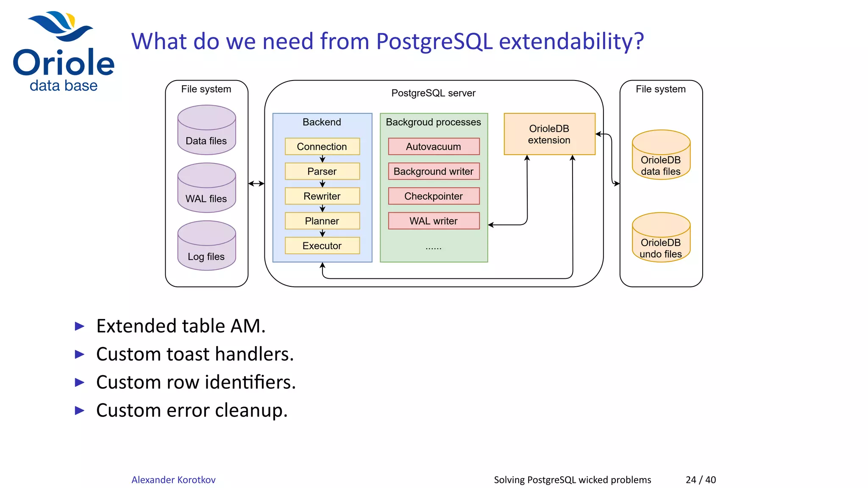Viewport: 868px width, 488px height.
Task: Click the OrioleDB extension box
Action: coord(549,134)
